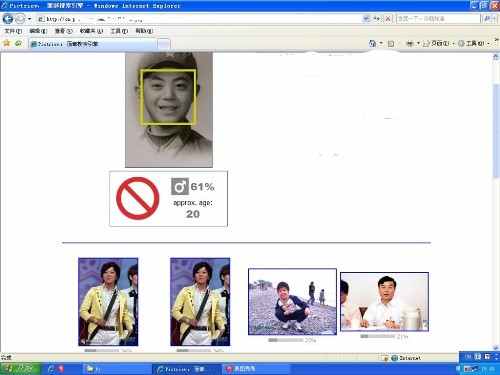500x375 pixels.
Task: Go back with the browser Back arrow
Action: 7,19
